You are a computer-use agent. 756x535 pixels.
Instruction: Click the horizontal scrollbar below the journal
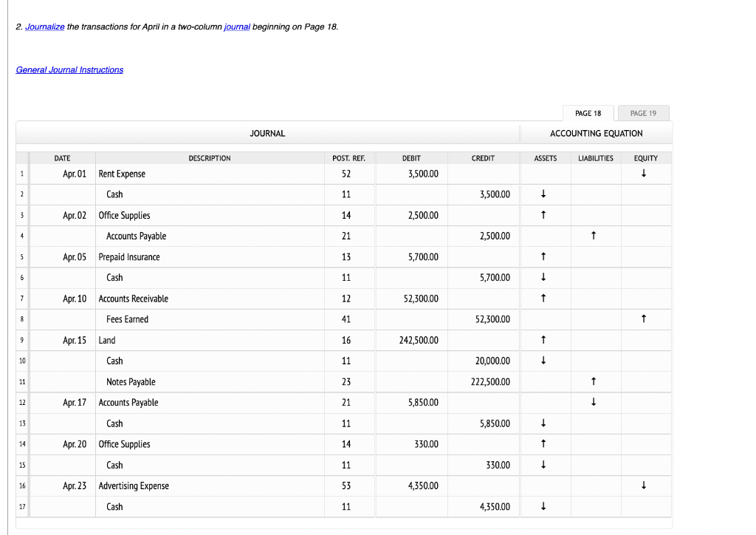coord(343,526)
